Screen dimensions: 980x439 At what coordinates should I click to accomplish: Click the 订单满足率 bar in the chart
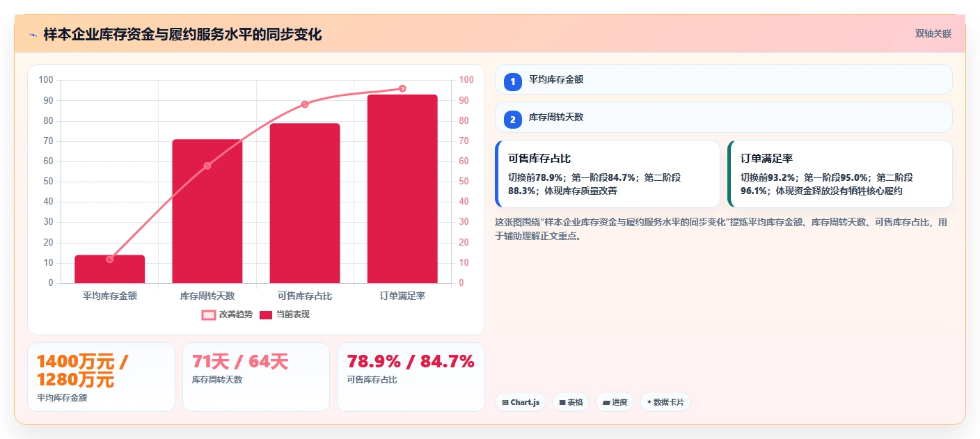point(402,189)
